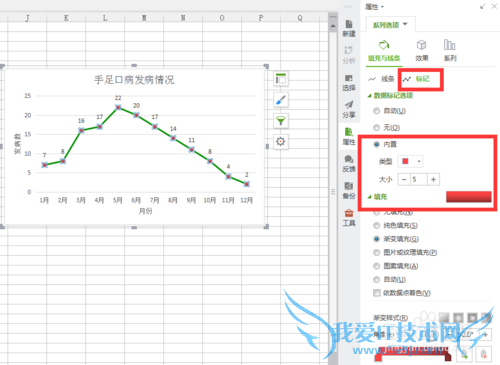Select 图案填充(A) pattern fill
Image resolution: width=500 pixels, height=365 pixels.
coord(396,266)
